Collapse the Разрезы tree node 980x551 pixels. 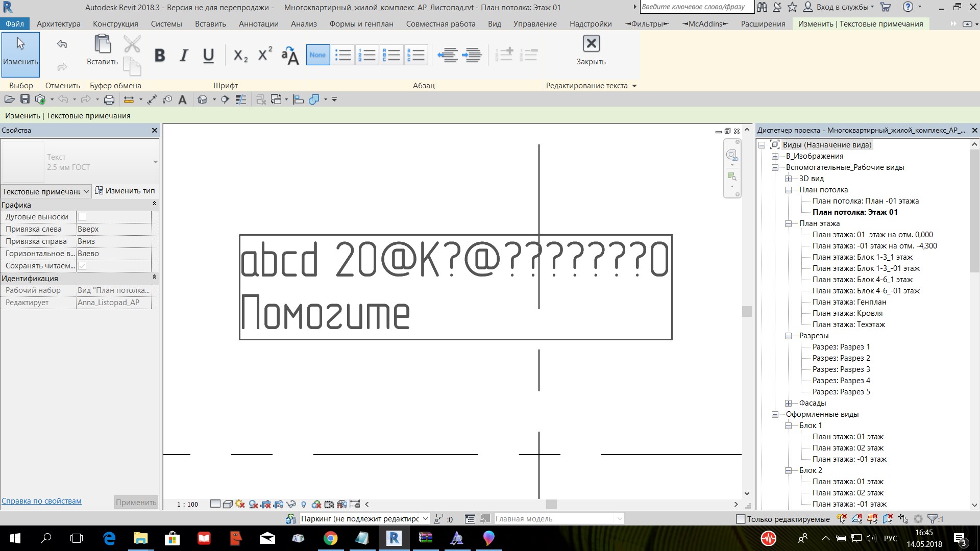click(789, 336)
